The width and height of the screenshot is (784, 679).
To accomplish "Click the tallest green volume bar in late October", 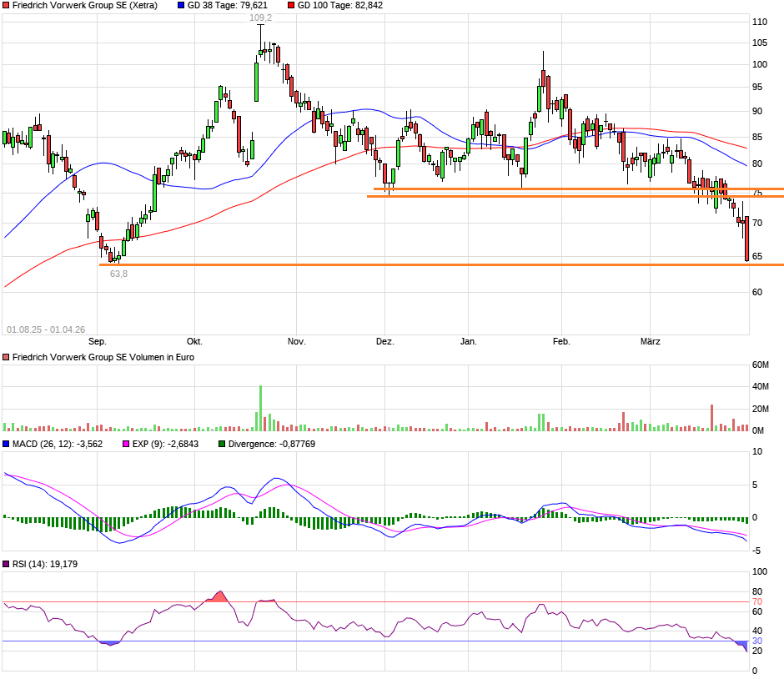I will click(260, 408).
